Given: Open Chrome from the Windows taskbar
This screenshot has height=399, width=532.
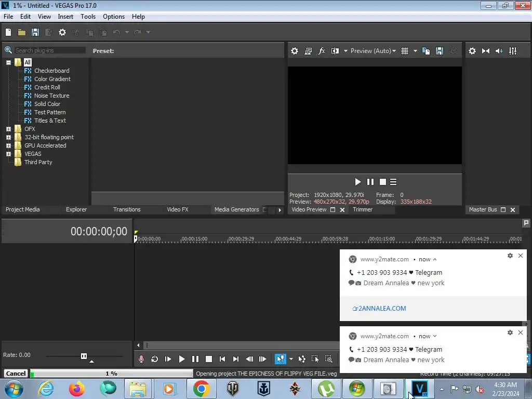Looking at the screenshot, I should click(201, 389).
